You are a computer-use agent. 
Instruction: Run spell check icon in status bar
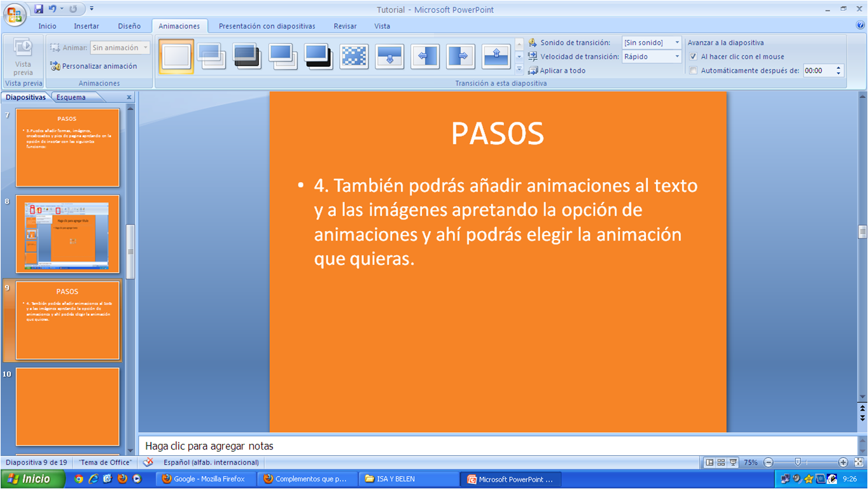click(148, 462)
